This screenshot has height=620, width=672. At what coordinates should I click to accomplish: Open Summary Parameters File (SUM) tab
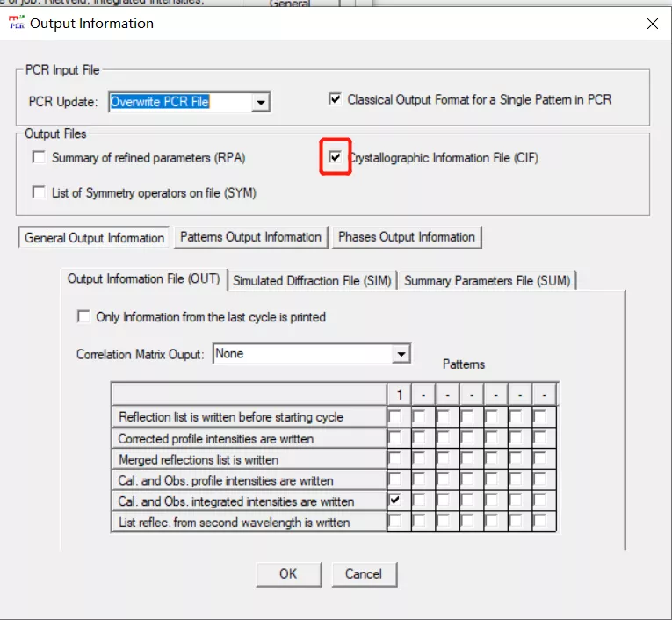(487, 281)
